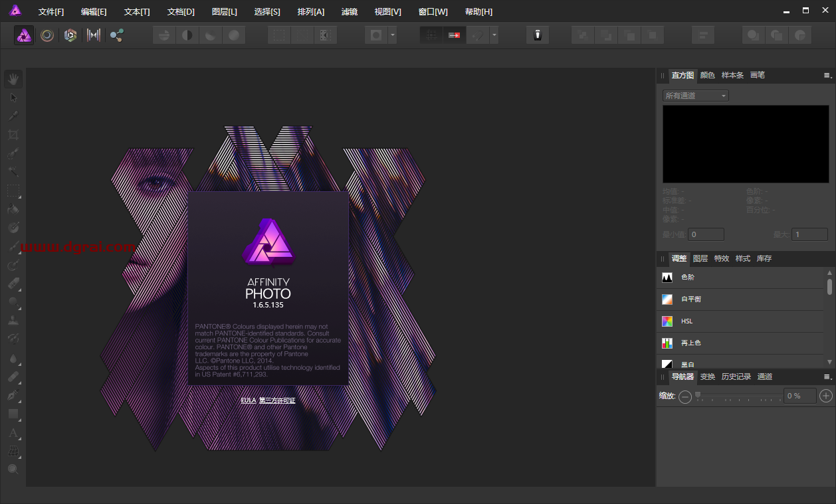This screenshot has height=504, width=836.
Task: Select the Clone stamp tool
Action: coord(13,321)
